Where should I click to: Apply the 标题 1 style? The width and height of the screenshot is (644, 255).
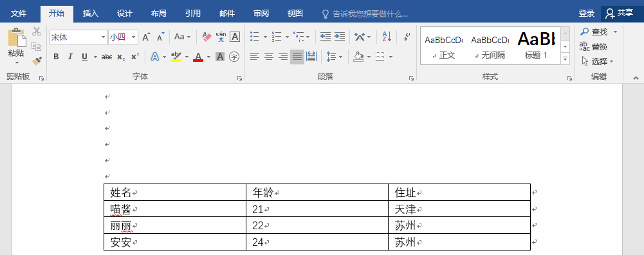click(537, 46)
